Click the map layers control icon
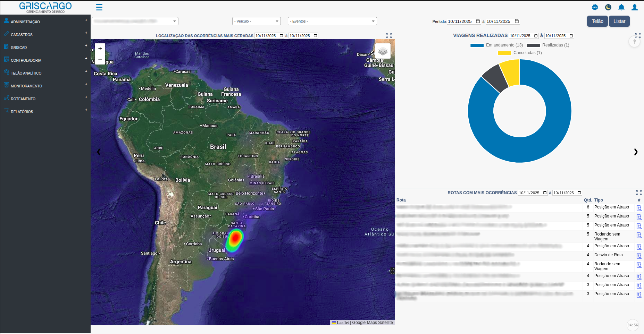The image size is (644, 334). point(383,51)
